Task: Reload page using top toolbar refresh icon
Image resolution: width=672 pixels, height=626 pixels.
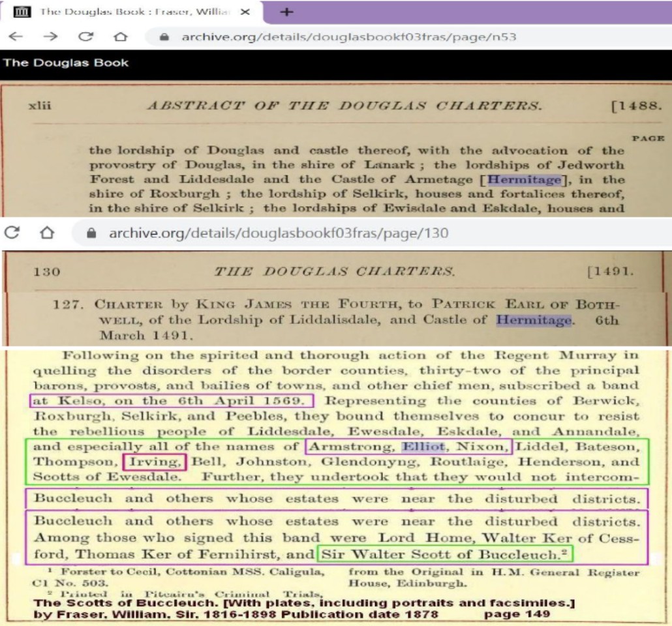Action: (85, 37)
